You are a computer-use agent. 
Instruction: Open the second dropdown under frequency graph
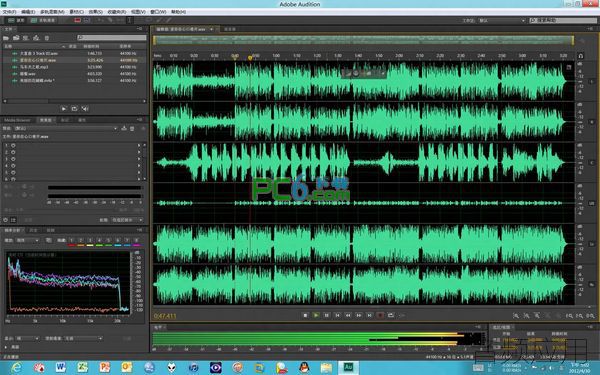coord(83,339)
